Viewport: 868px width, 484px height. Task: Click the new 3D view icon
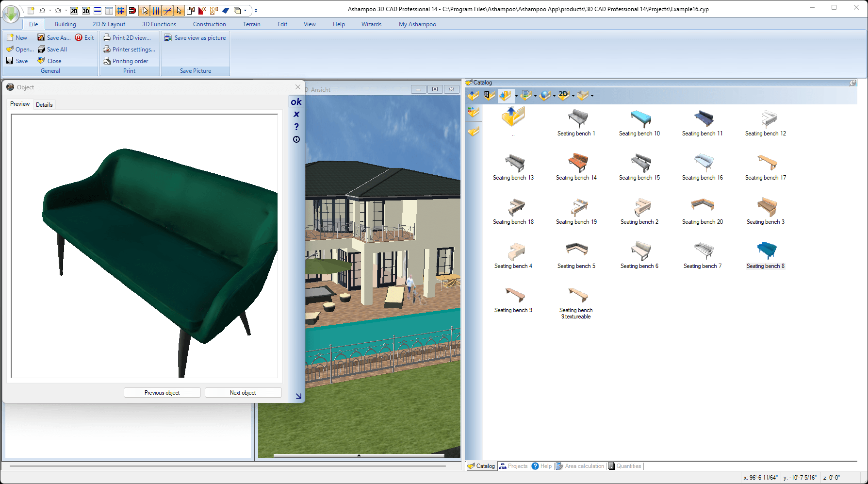click(86, 10)
